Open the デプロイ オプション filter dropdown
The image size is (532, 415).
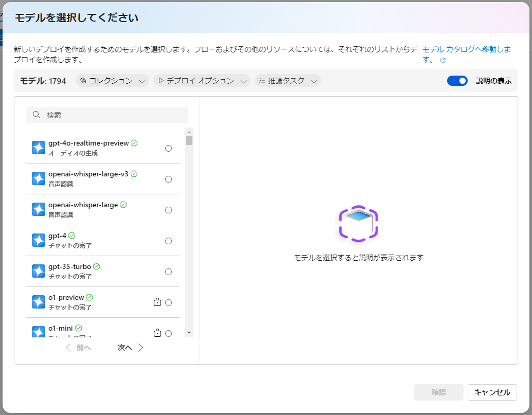coord(202,81)
